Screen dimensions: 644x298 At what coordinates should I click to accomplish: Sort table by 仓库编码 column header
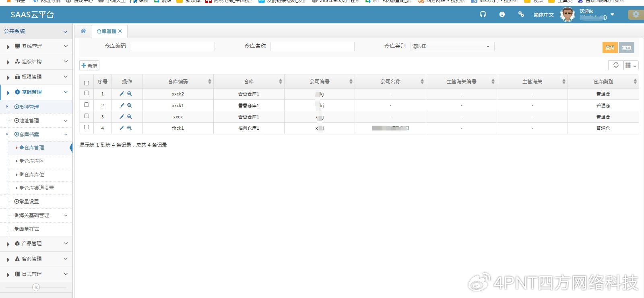(x=178, y=82)
